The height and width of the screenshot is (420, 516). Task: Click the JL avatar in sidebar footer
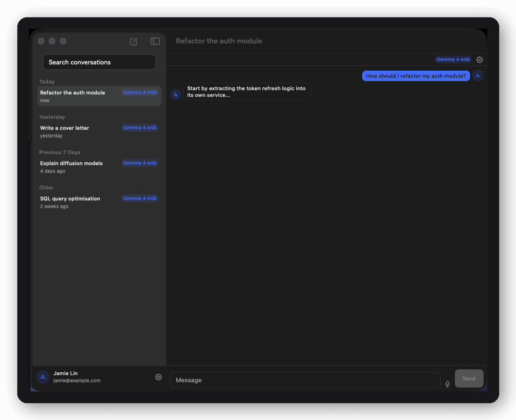click(x=43, y=377)
